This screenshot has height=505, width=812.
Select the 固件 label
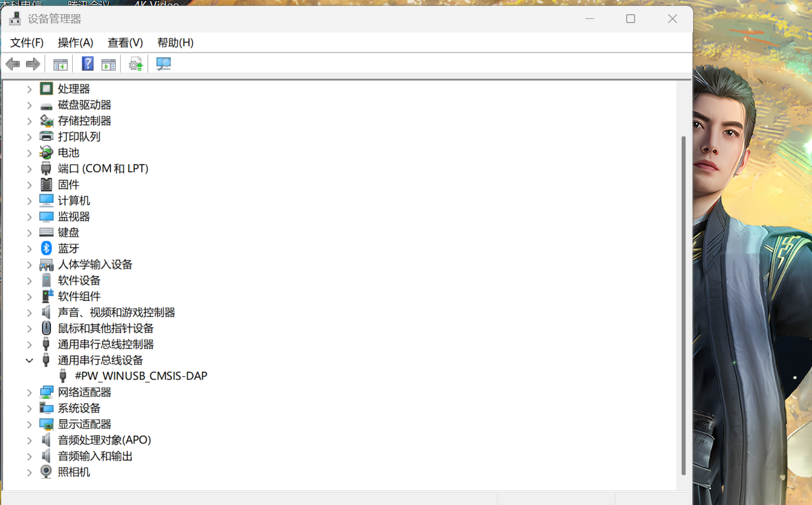coord(69,184)
